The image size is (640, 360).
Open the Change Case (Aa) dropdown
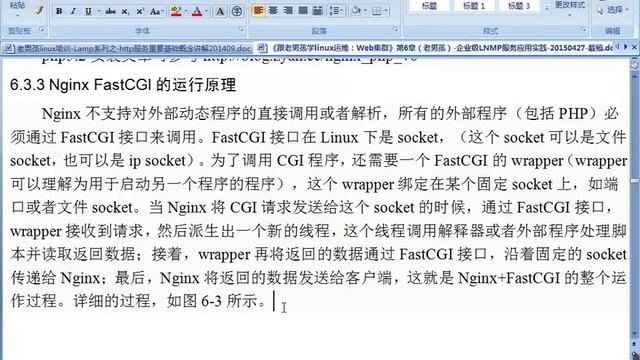tap(157, 11)
